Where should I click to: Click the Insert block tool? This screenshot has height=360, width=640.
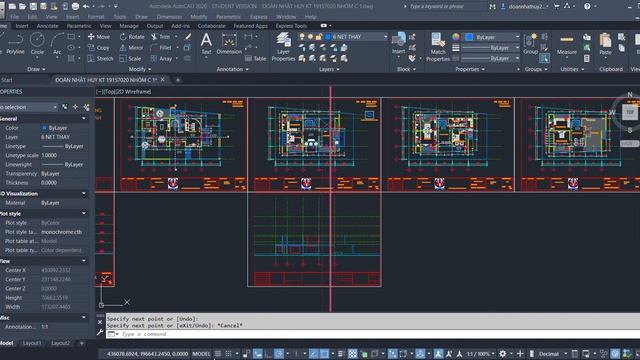coord(398,44)
